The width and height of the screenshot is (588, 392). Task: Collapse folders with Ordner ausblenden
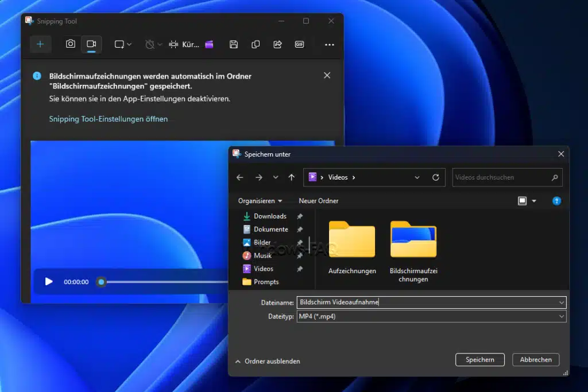(x=268, y=361)
